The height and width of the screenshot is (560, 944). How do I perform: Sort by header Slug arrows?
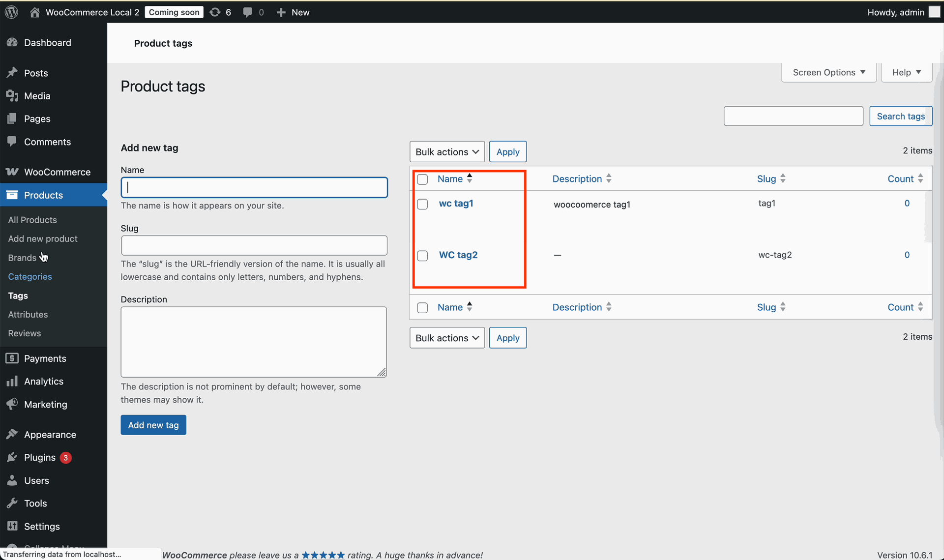click(x=783, y=178)
